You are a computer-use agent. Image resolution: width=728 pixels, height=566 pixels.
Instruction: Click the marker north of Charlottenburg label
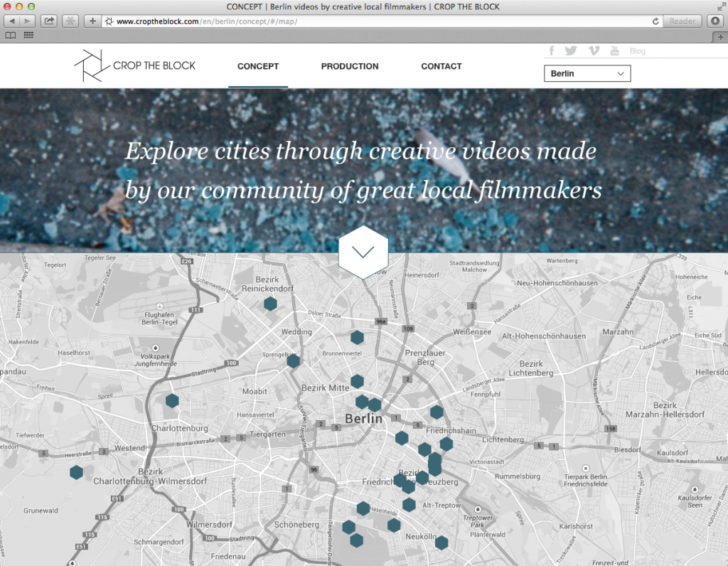pyautogui.click(x=172, y=401)
